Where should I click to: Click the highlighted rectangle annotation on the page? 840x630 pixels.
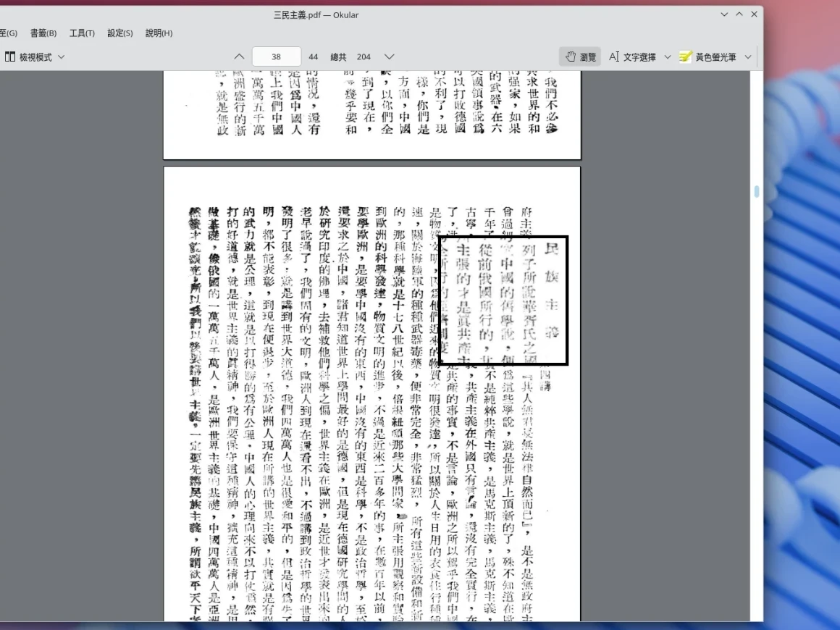tap(504, 300)
